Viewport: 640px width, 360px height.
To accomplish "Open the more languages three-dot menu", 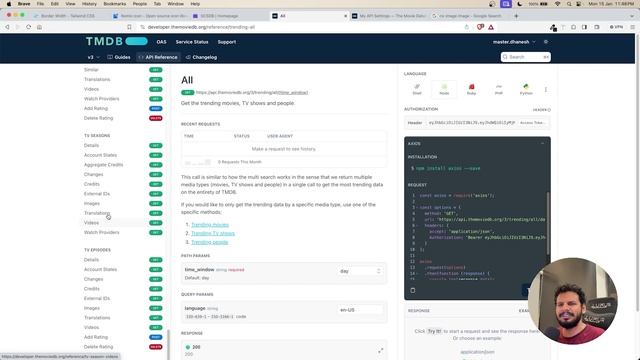I will 546,89.
